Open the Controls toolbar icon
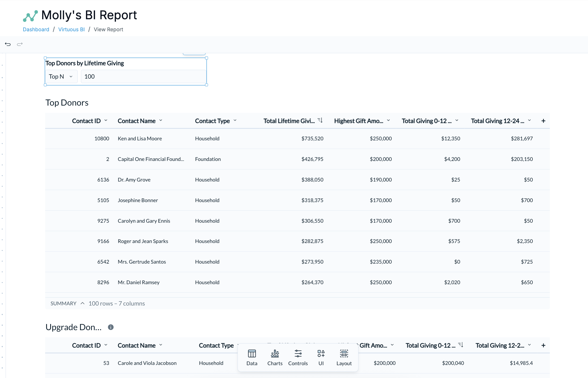Image resolution: width=588 pixels, height=378 pixels. 298,357
